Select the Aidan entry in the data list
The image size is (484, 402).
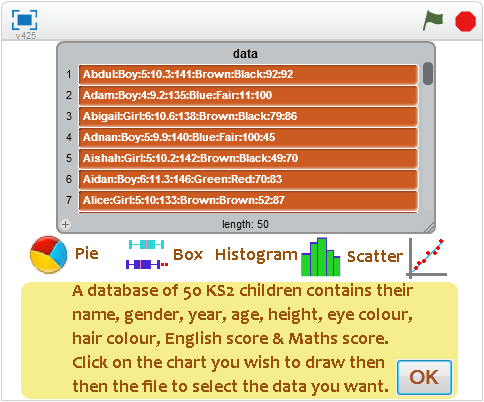click(x=248, y=179)
